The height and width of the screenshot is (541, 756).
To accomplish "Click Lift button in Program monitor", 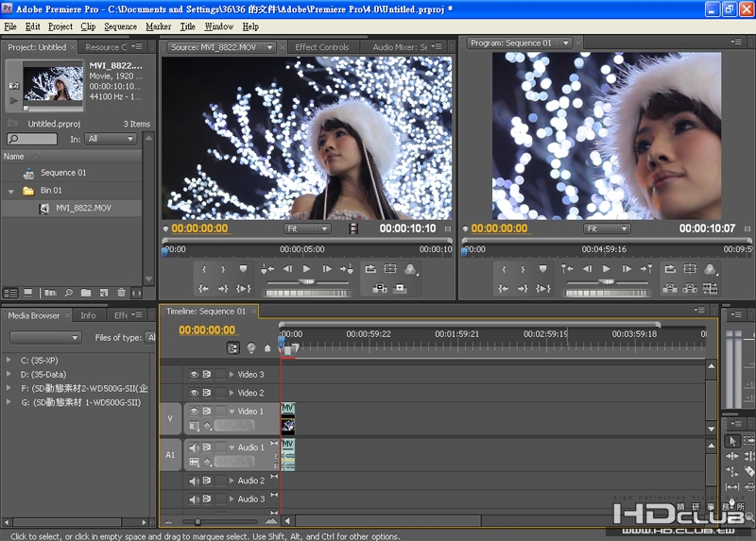I will [x=669, y=289].
